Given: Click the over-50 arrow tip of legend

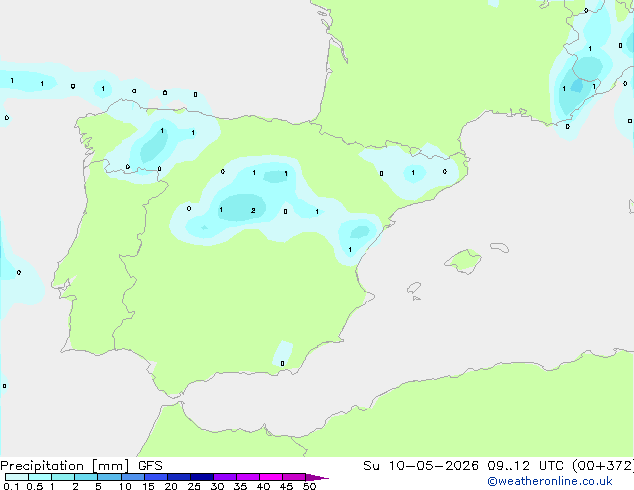Looking at the screenshot, I should pos(317,477).
